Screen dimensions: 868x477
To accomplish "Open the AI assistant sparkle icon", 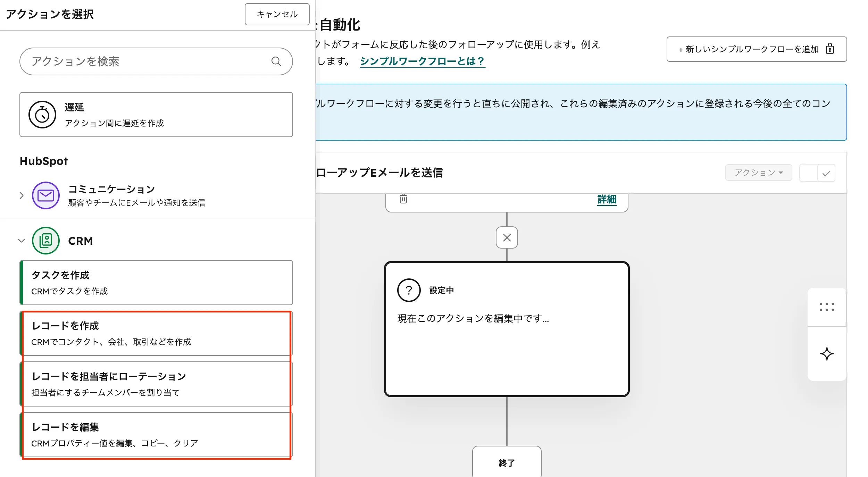I will (827, 354).
